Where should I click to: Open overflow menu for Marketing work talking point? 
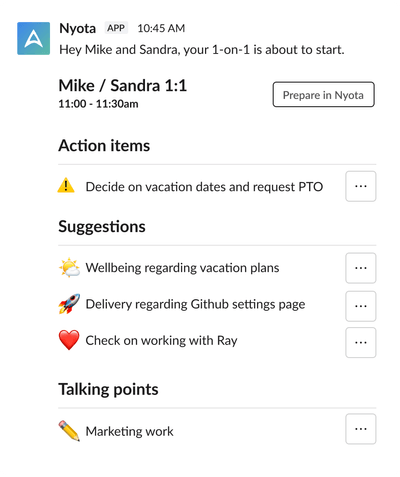361,429
